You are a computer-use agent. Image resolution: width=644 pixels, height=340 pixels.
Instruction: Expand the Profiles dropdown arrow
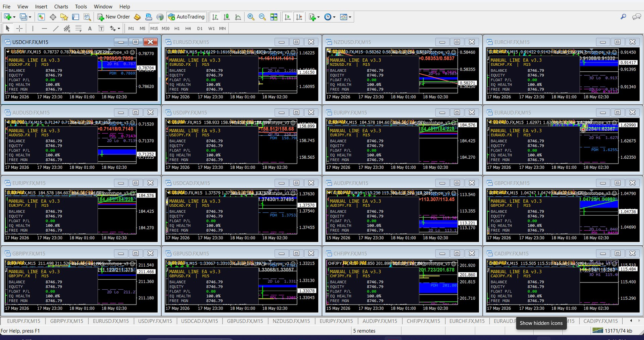pos(30,17)
